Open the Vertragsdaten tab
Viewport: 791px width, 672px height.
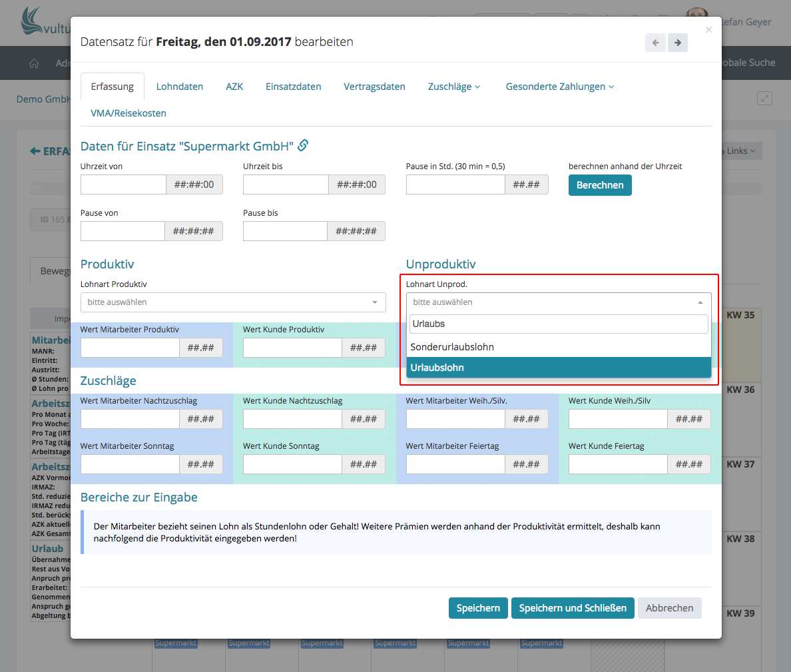tap(374, 87)
